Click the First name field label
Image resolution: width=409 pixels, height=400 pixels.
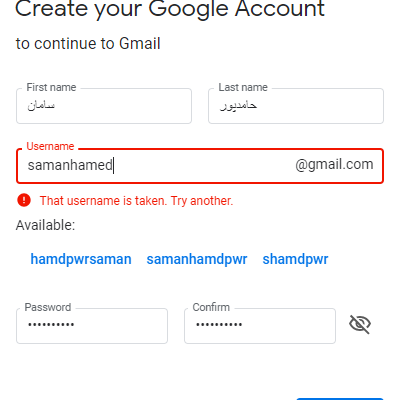pyautogui.click(x=51, y=87)
